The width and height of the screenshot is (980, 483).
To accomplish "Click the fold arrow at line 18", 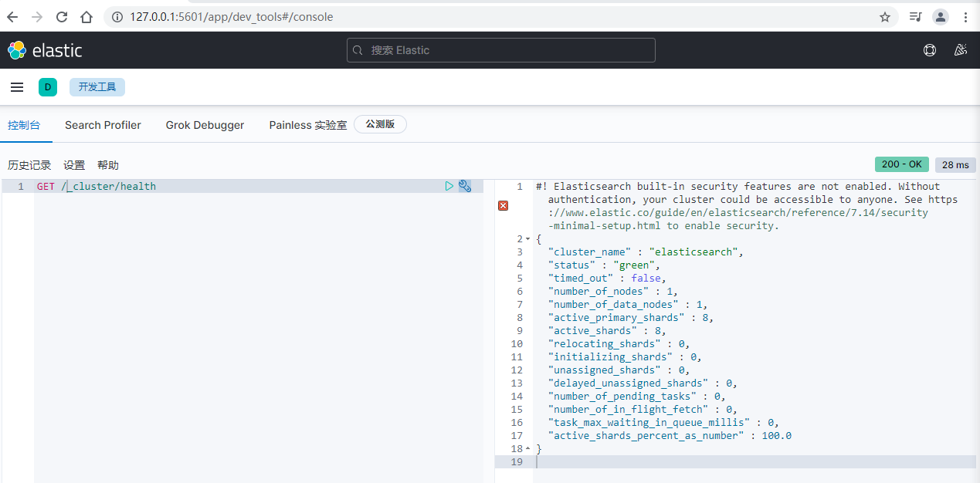I will [528, 449].
